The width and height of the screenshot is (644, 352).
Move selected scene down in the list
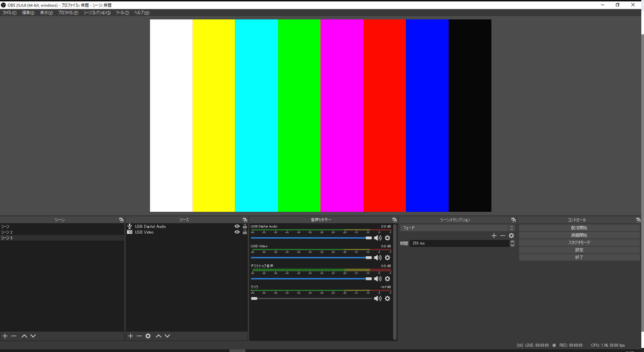click(33, 336)
